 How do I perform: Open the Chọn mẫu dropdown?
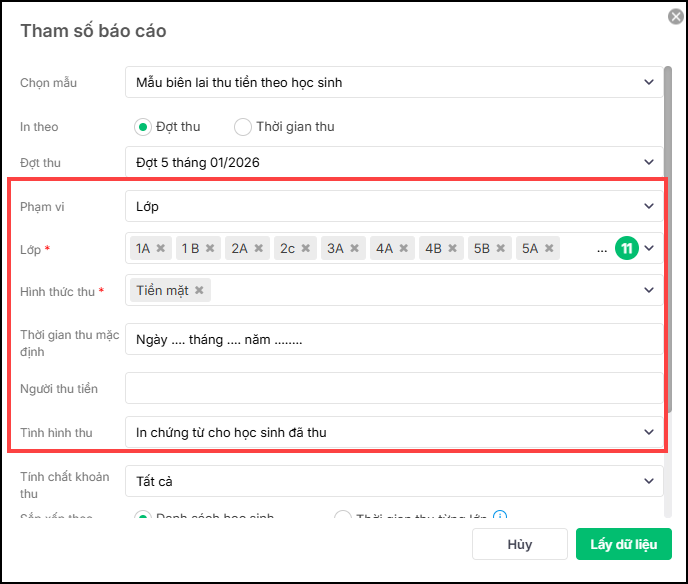tap(394, 82)
